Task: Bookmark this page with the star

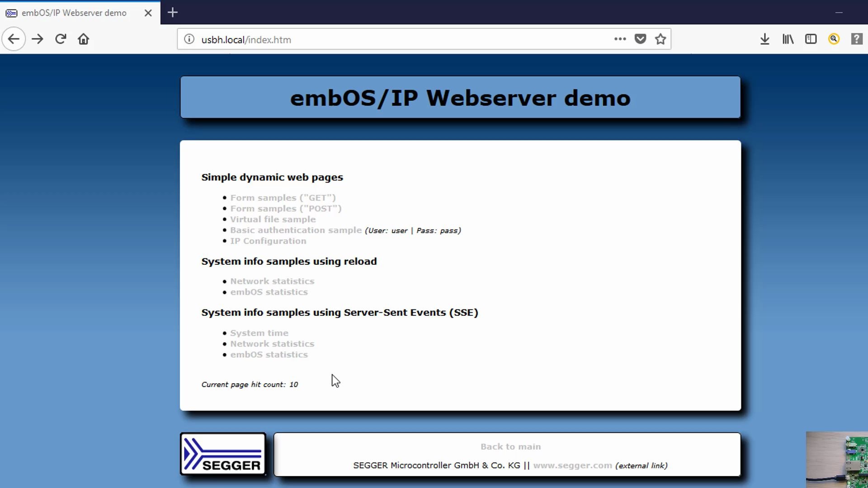Action: point(660,39)
